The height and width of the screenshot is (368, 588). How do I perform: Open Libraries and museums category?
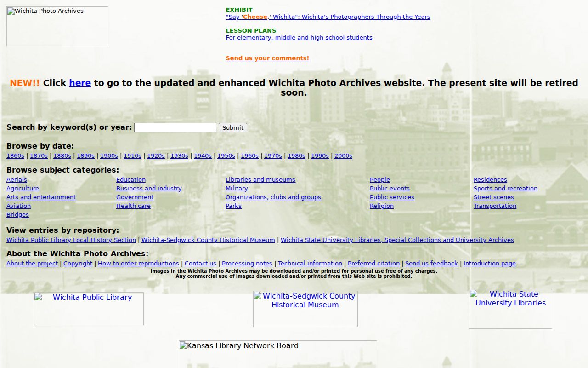tap(260, 180)
